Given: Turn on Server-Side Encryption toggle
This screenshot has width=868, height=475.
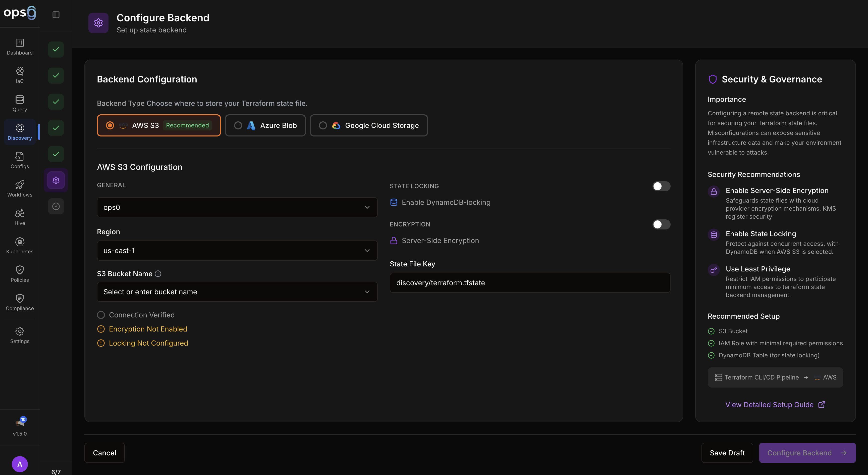Looking at the screenshot, I should [661, 224].
